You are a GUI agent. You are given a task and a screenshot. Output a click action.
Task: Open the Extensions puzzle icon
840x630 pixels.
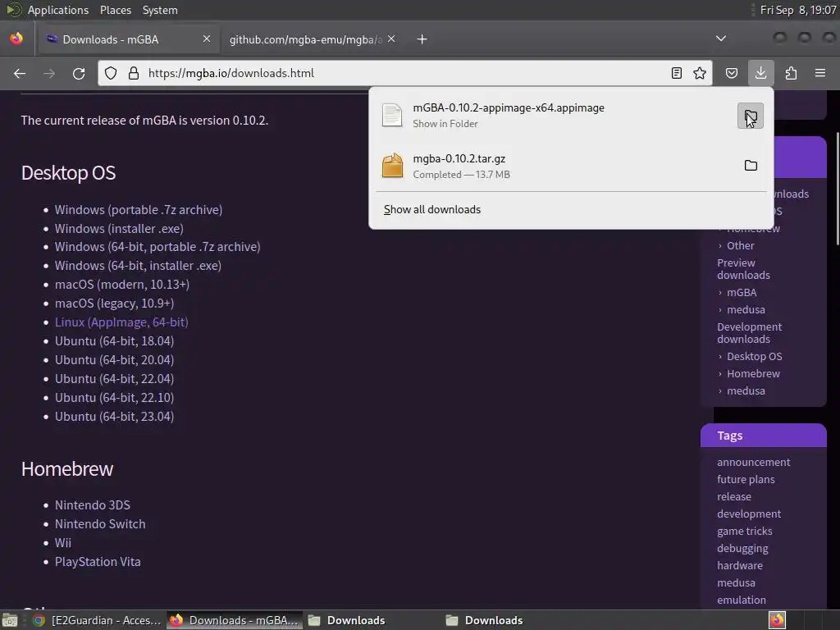792,73
